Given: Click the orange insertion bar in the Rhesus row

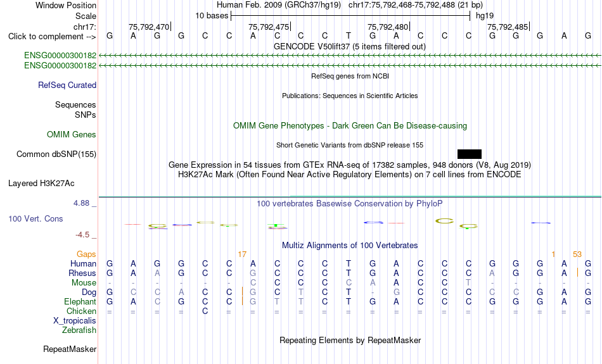Looking at the screenshot, I should point(577,273).
